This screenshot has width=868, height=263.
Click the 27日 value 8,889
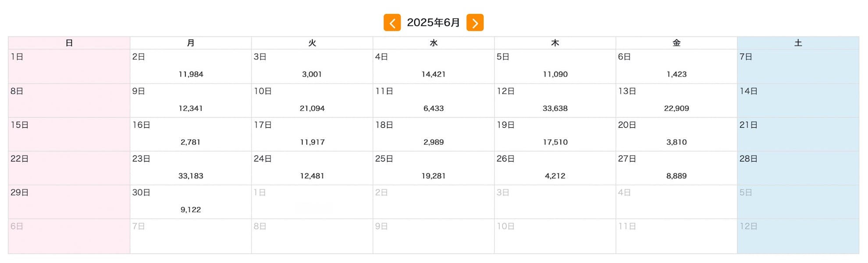pos(676,176)
